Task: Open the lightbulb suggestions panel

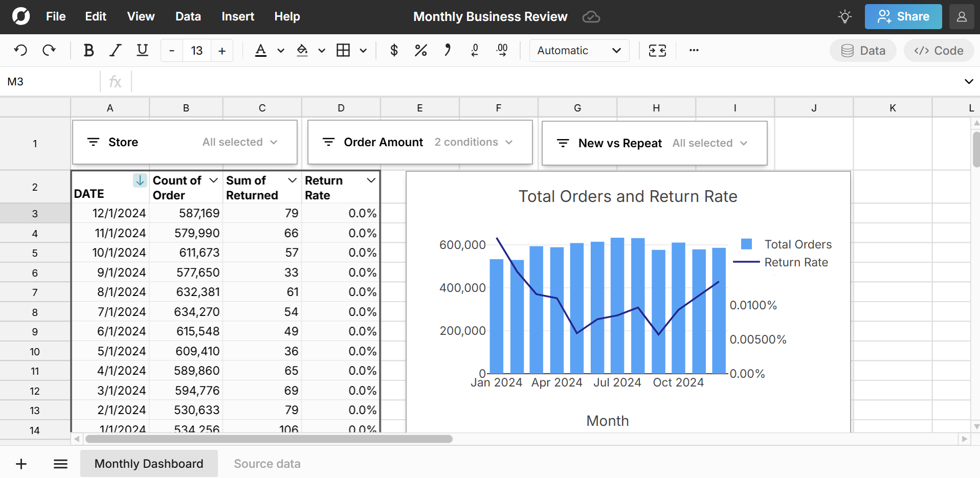Action: 844,16
